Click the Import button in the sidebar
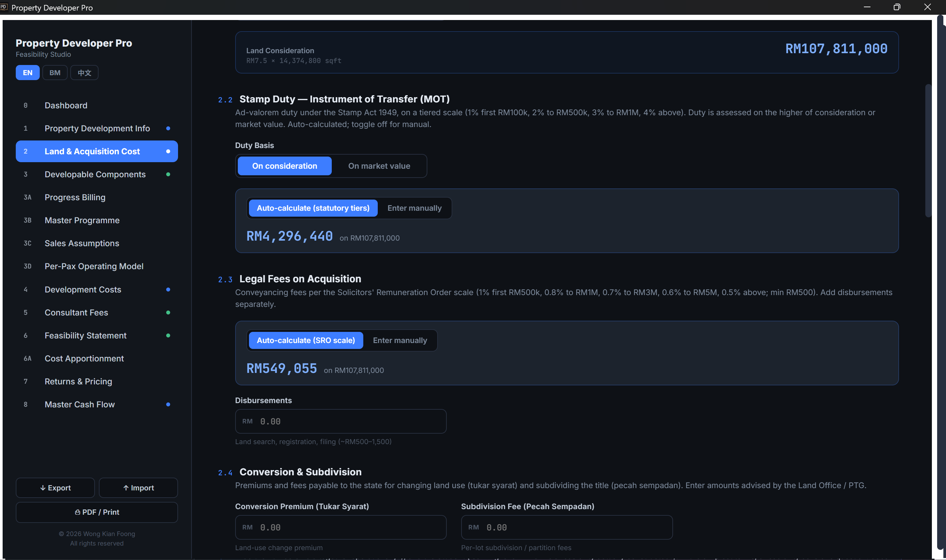This screenshot has height=560, width=946. [x=138, y=487]
